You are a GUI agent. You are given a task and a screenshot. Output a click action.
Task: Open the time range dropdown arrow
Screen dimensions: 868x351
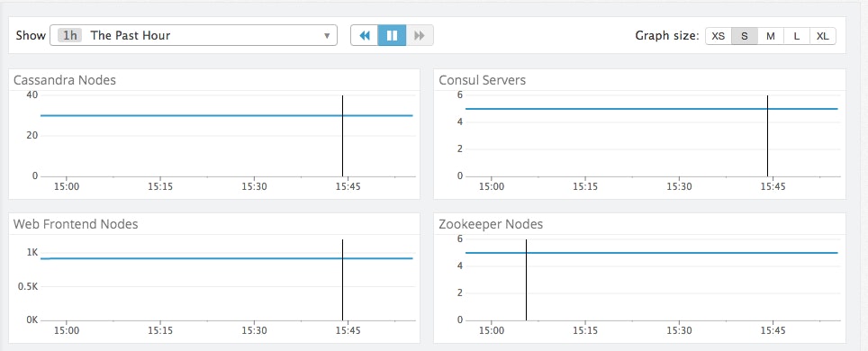coord(327,36)
